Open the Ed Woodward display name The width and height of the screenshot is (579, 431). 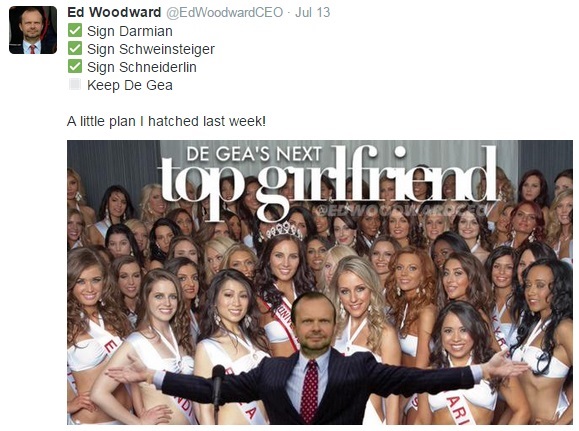tap(114, 12)
